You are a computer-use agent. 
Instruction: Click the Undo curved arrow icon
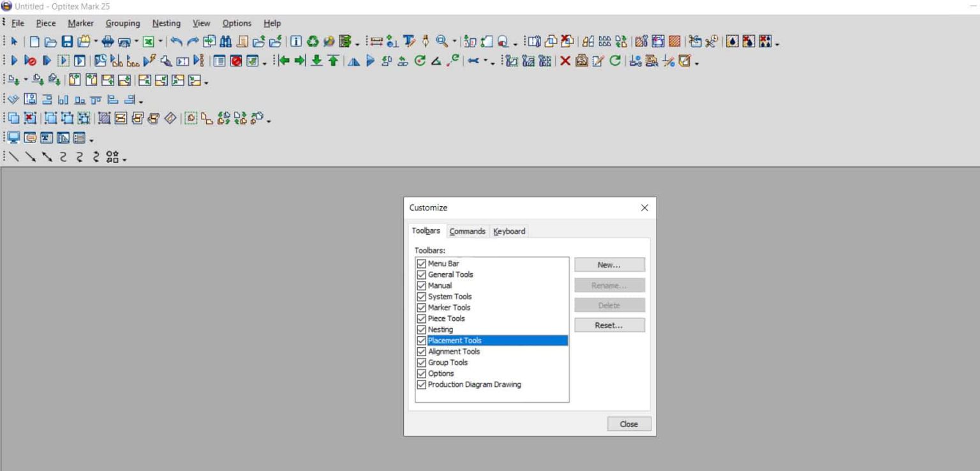(177, 41)
